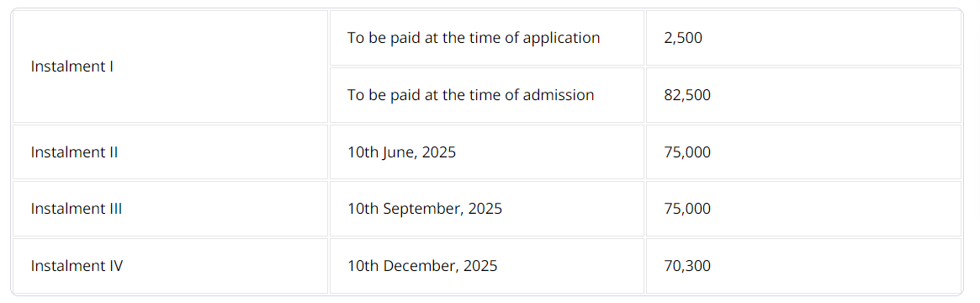Click the 82,500 amount cell

[x=803, y=95]
